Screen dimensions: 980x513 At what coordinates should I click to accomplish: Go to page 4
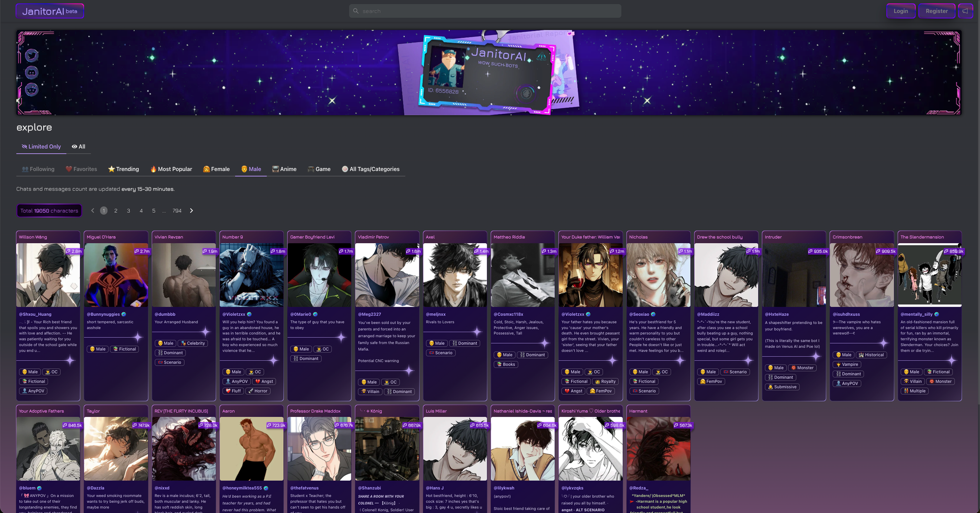click(x=141, y=211)
